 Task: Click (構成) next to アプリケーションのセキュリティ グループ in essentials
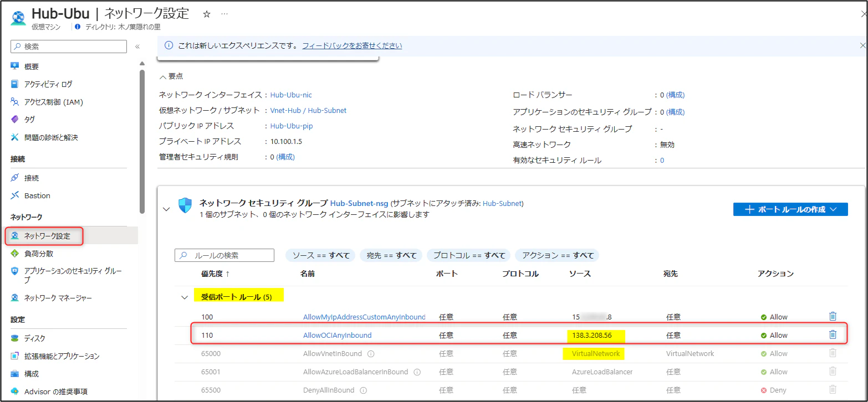(675, 112)
